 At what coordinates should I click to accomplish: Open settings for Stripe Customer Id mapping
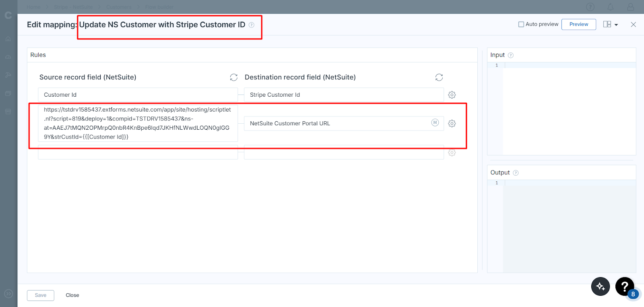pos(452,95)
